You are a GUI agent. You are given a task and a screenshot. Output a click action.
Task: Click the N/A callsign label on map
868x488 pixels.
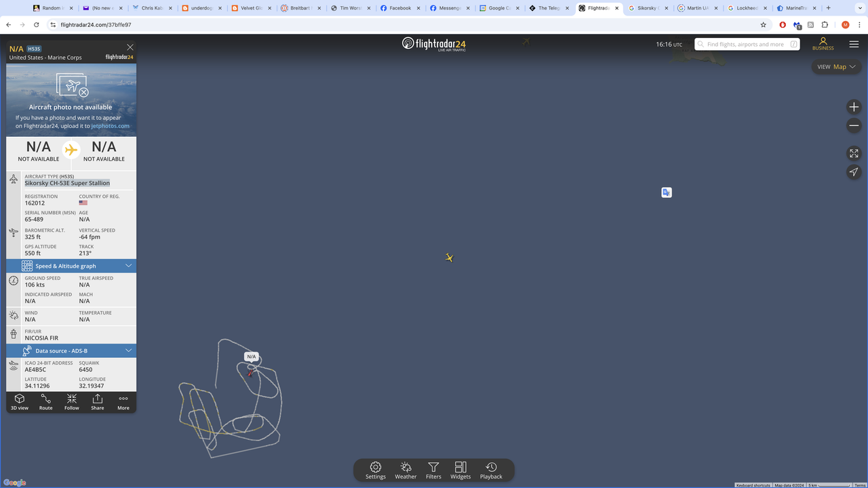point(252,357)
